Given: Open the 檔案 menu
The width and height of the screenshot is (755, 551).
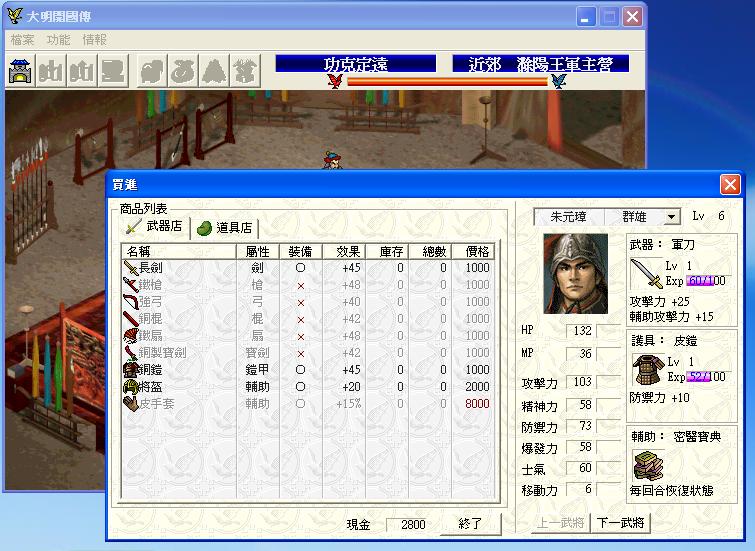Looking at the screenshot, I should click(22, 40).
